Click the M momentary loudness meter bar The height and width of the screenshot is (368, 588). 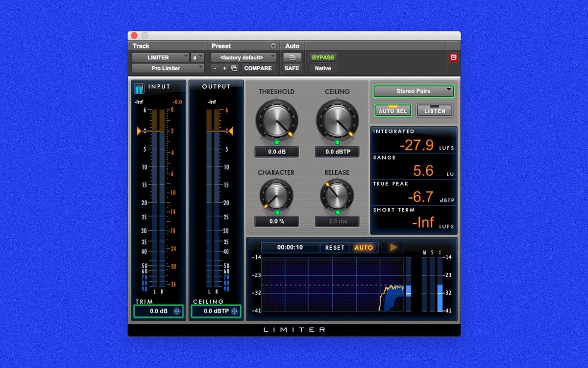[424, 284]
